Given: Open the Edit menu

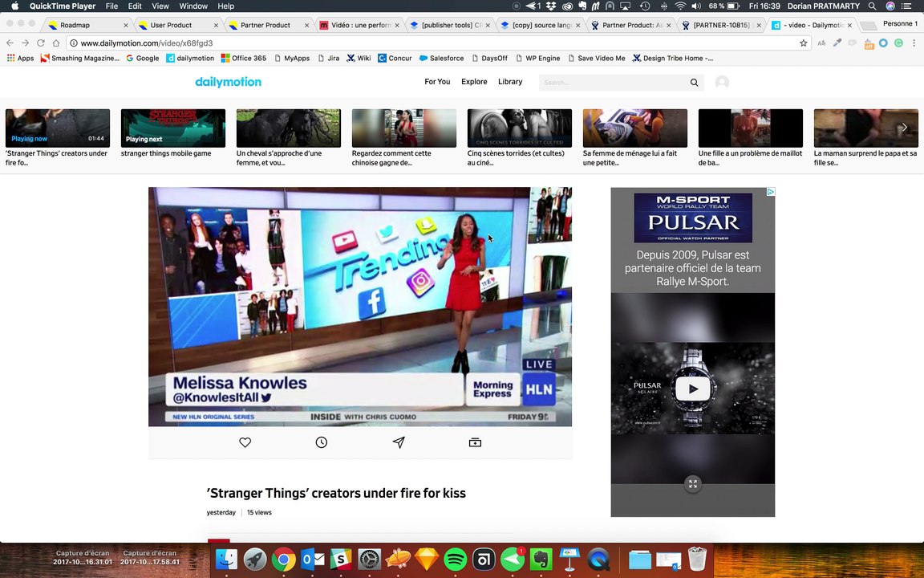Looking at the screenshot, I should [x=135, y=6].
